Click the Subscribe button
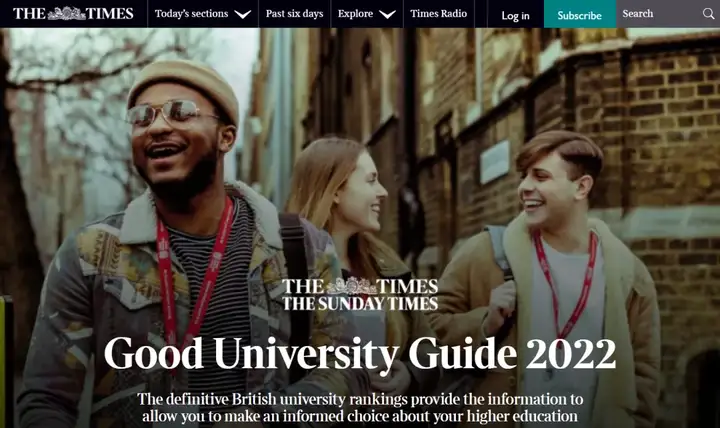 [x=579, y=14]
